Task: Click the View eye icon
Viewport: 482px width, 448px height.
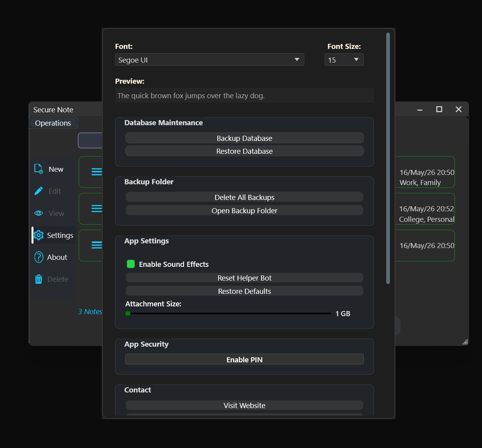Action: tap(39, 213)
